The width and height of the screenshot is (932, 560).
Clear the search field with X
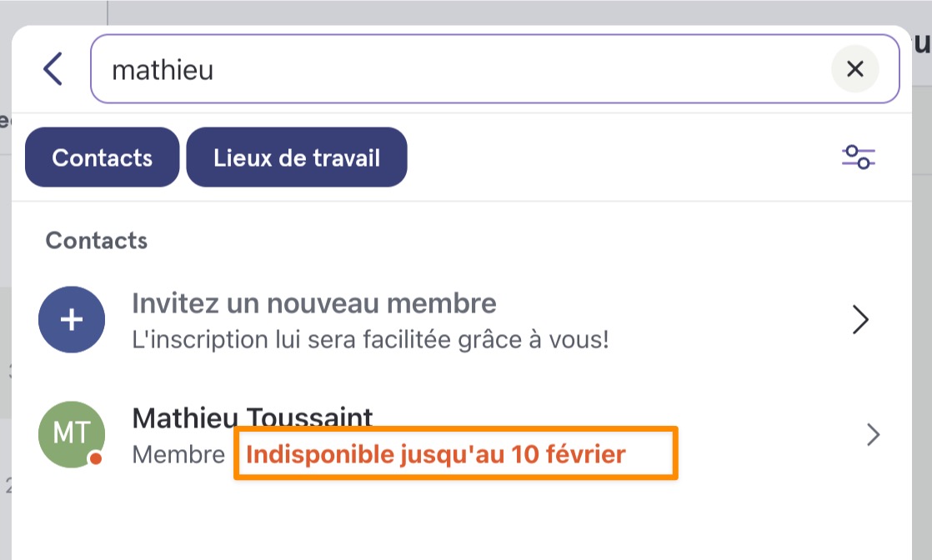coord(854,69)
